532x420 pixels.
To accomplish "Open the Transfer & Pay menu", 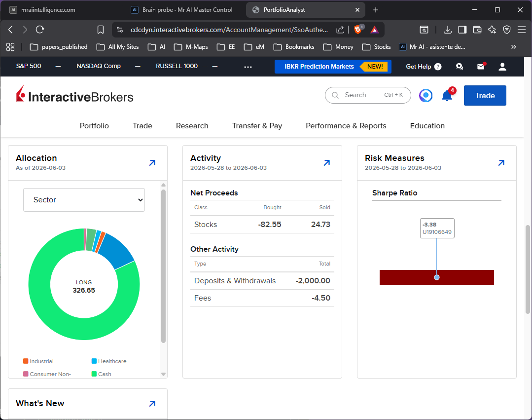I will 257,126.
